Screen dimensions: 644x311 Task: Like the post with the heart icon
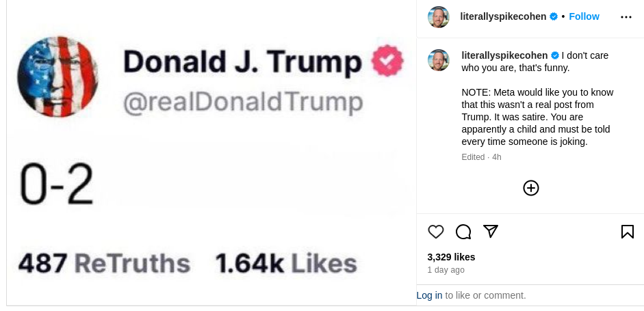[x=436, y=232]
